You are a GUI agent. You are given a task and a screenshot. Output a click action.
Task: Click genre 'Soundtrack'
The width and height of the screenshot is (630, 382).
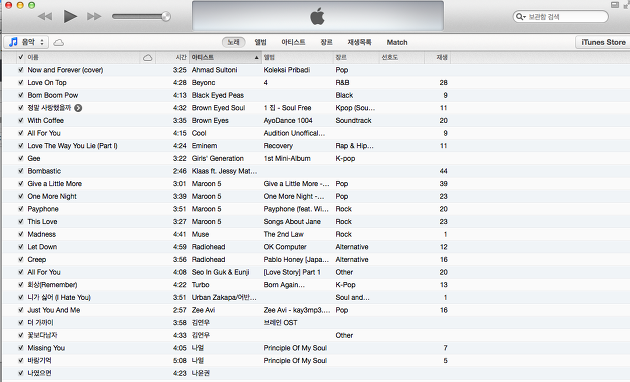[x=354, y=121]
